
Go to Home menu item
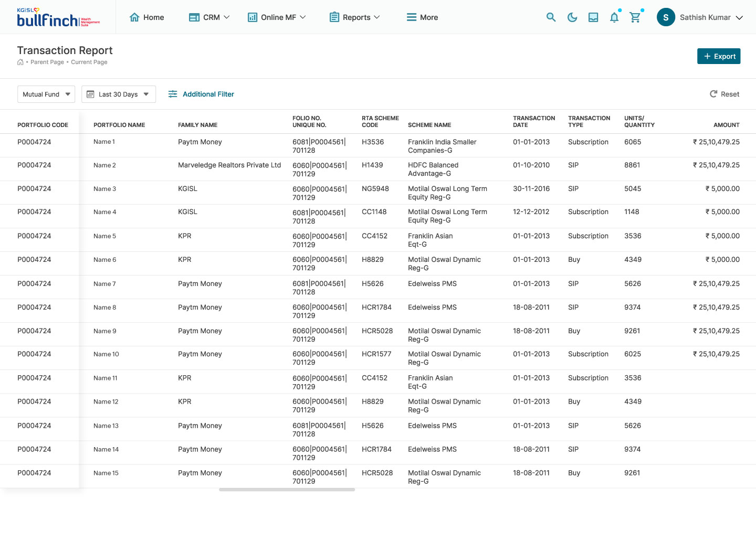pos(146,17)
